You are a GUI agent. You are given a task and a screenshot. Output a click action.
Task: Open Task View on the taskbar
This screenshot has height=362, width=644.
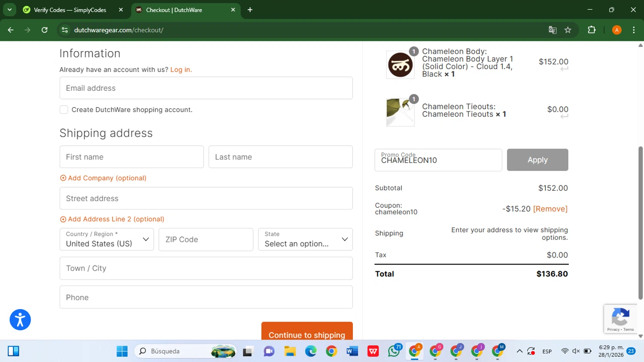[248, 351]
